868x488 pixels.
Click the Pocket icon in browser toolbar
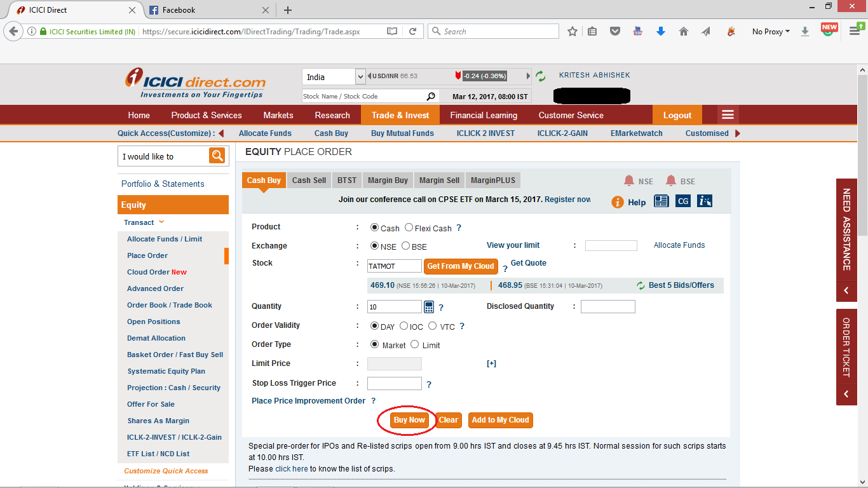click(x=614, y=31)
